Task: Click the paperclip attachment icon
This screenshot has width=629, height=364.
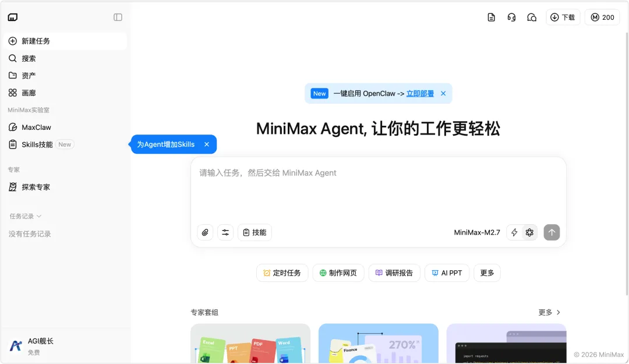Action: tap(205, 232)
